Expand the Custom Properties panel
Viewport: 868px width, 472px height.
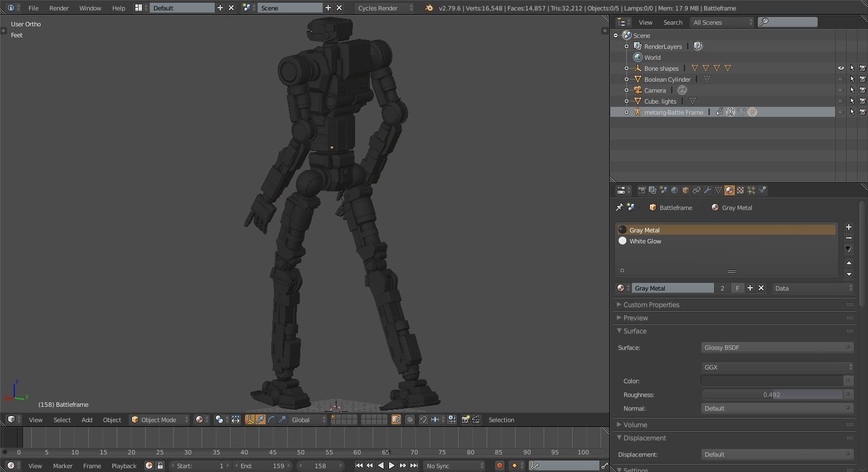[x=651, y=304]
